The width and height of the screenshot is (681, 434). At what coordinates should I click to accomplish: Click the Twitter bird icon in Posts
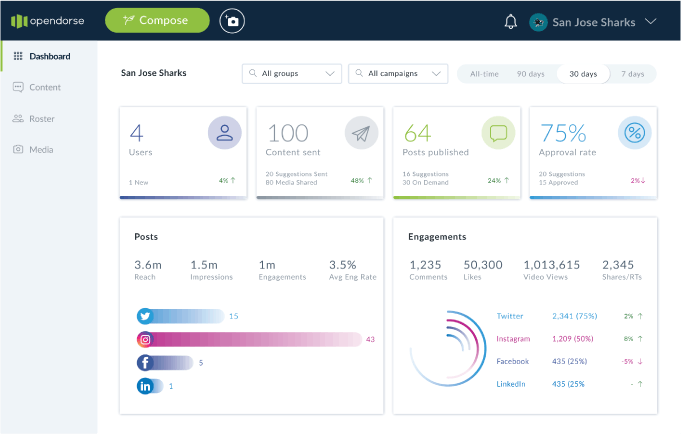coord(145,316)
